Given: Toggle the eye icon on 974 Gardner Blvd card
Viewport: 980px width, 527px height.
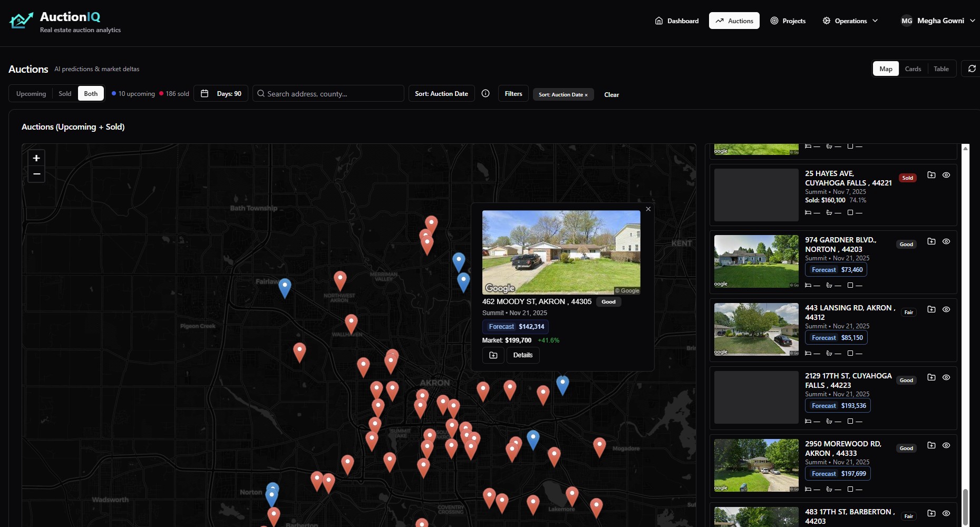Looking at the screenshot, I should [x=946, y=241].
